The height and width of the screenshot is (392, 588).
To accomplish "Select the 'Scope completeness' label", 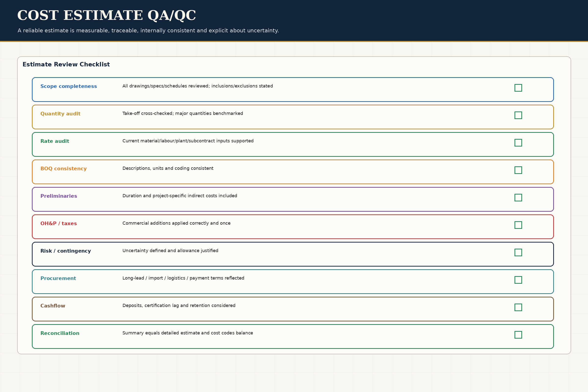I will coord(69,86).
